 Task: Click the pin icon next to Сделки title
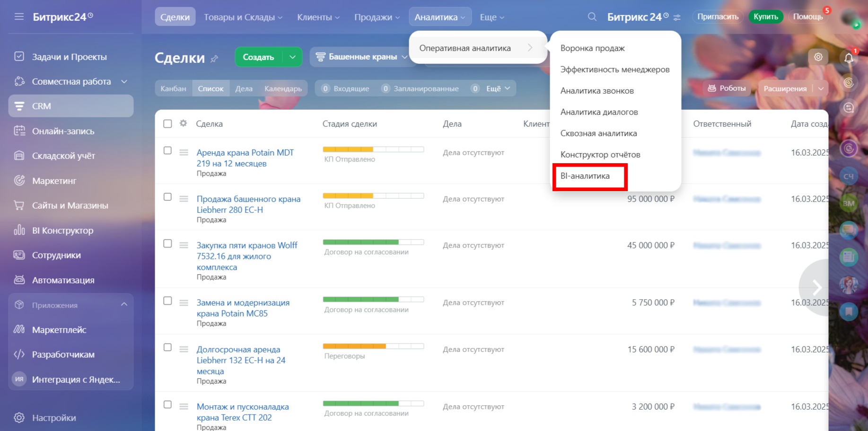point(214,59)
